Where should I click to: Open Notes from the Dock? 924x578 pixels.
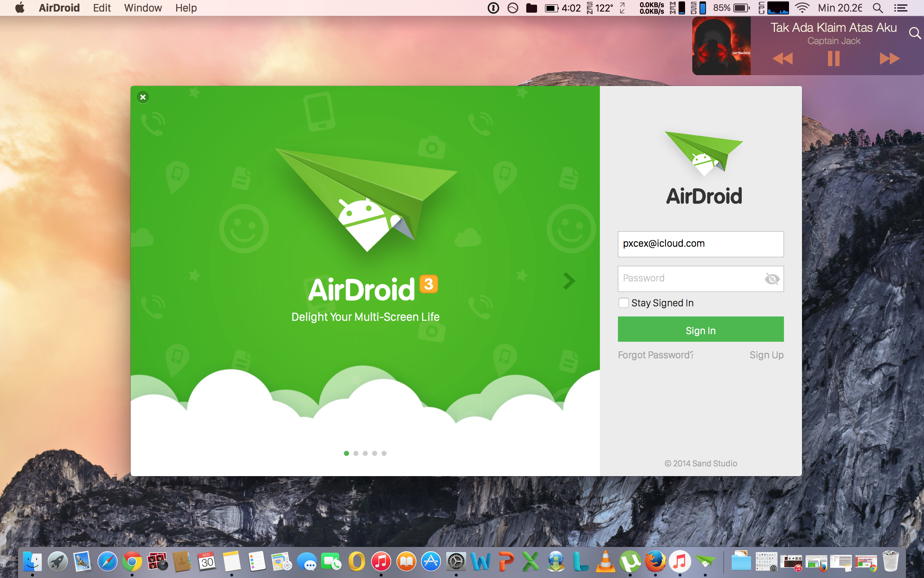click(232, 562)
